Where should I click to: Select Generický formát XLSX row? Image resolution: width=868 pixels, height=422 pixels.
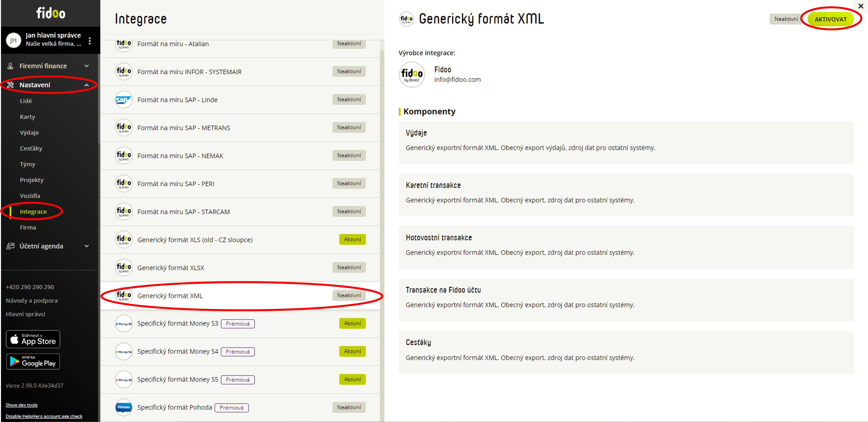(240, 267)
